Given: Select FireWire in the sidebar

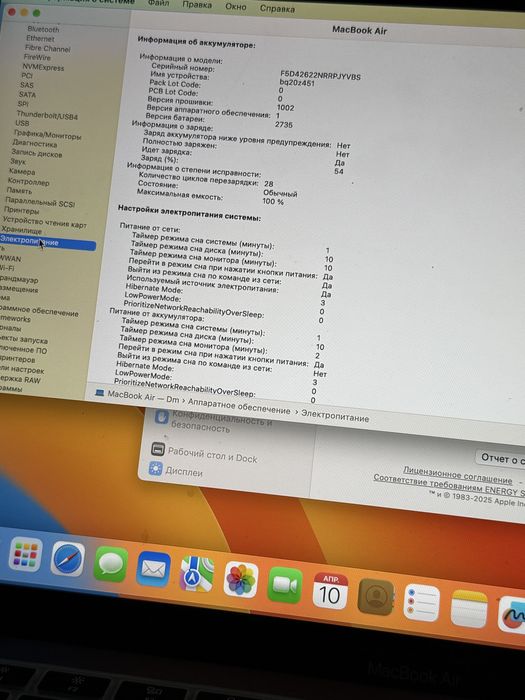Looking at the screenshot, I should 37,57.
